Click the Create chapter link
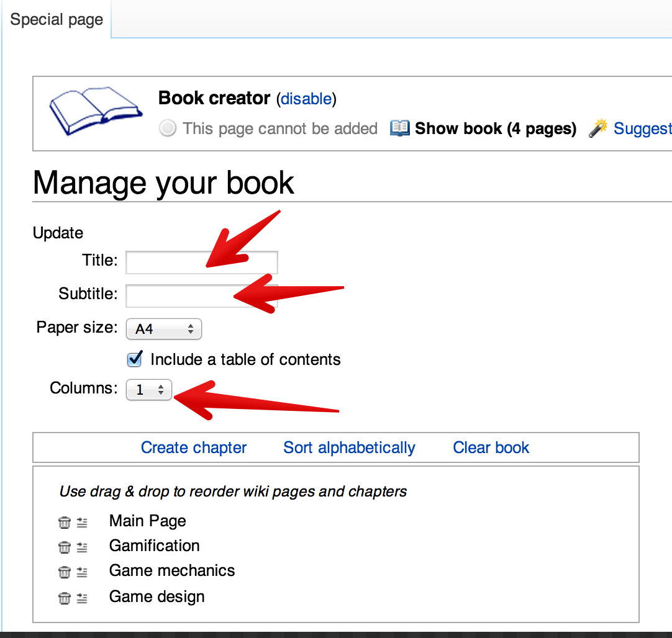Image resolution: width=672 pixels, height=638 pixels. click(194, 447)
